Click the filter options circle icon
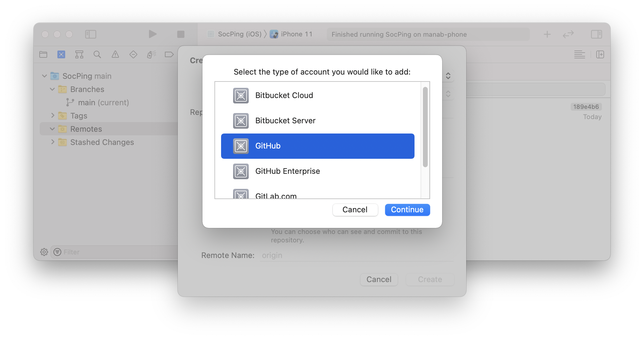 (x=57, y=252)
